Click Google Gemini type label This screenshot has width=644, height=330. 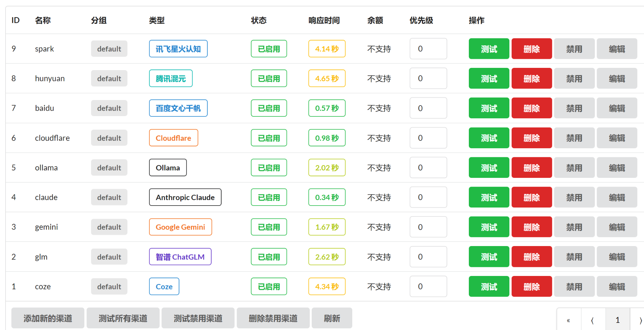[x=180, y=227]
